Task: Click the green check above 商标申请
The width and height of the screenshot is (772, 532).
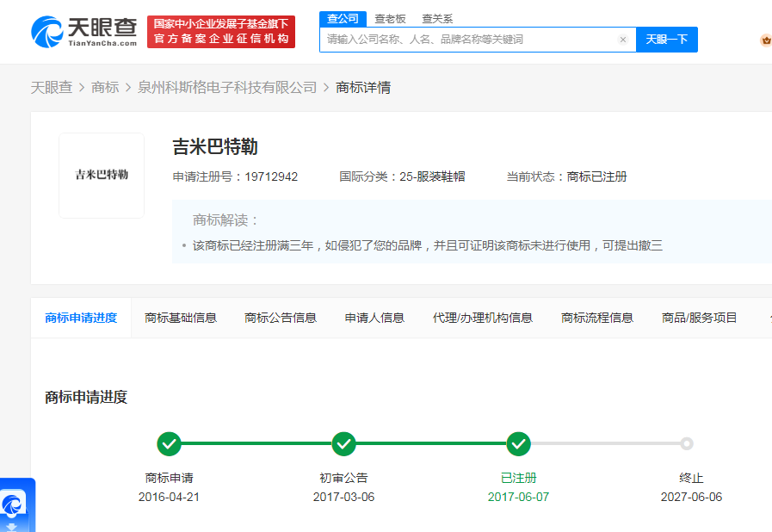Action: 169,444
